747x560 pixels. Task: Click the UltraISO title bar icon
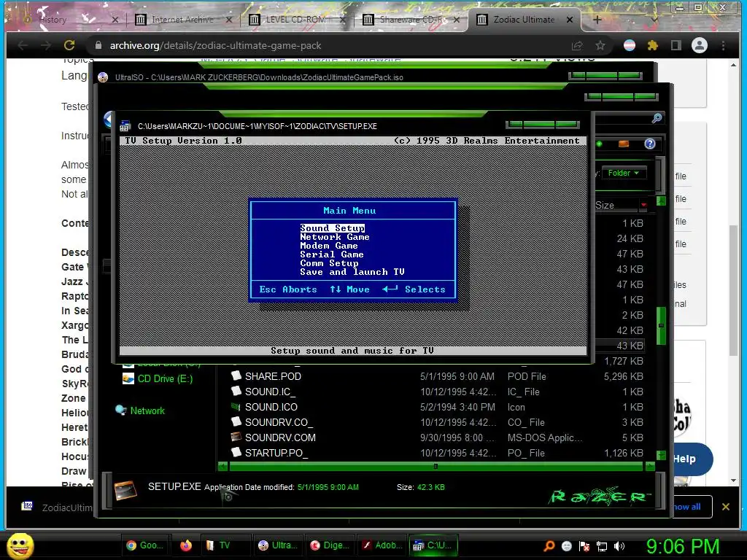(x=103, y=77)
